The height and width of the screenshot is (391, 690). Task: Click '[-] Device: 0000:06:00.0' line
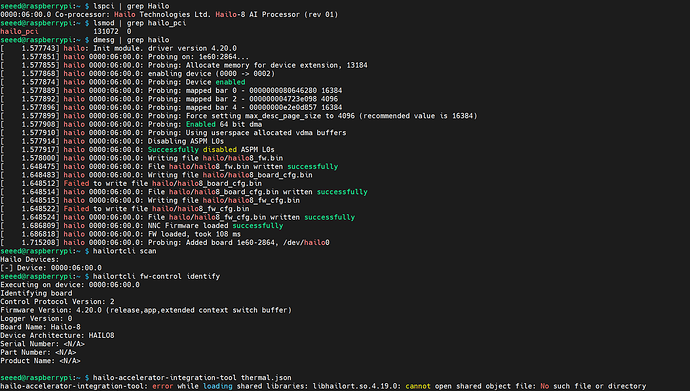[51, 268]
